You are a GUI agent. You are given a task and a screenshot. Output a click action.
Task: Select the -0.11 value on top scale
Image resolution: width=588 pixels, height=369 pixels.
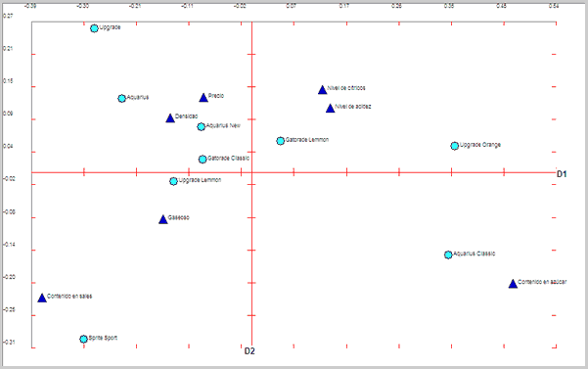point(187,6)
